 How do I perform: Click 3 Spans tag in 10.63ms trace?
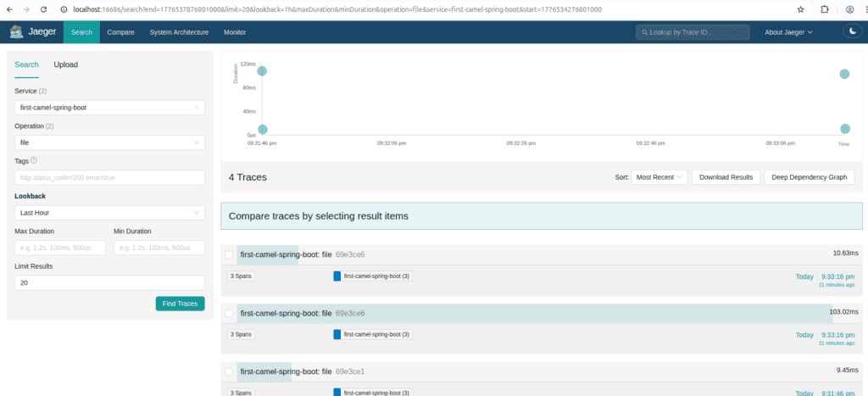click(242, 276)
